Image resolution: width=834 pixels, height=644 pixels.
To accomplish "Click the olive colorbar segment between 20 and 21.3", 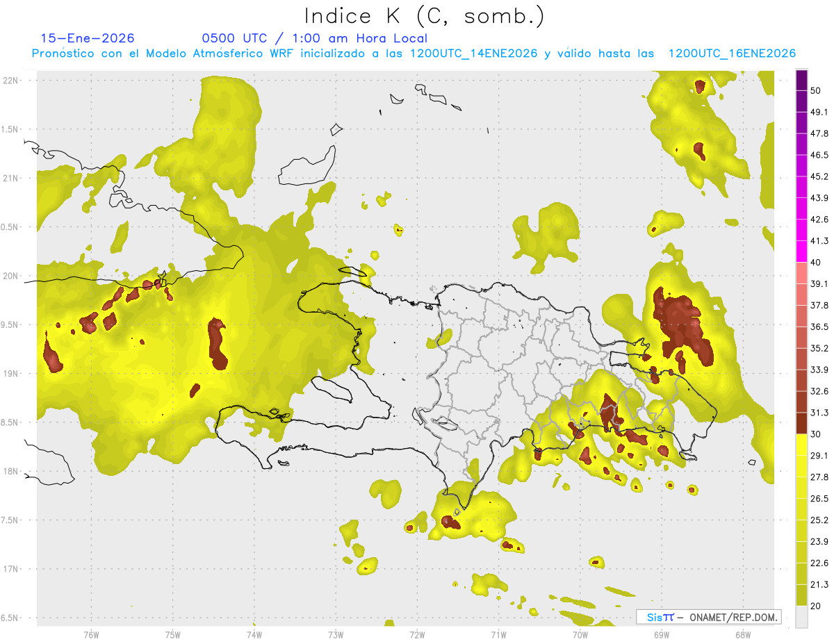I will 801,595.
